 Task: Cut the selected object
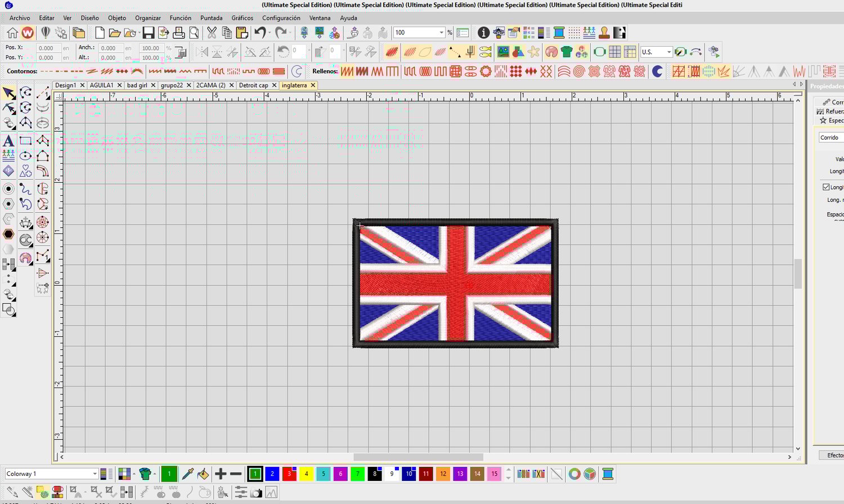[x=212, y=33]
